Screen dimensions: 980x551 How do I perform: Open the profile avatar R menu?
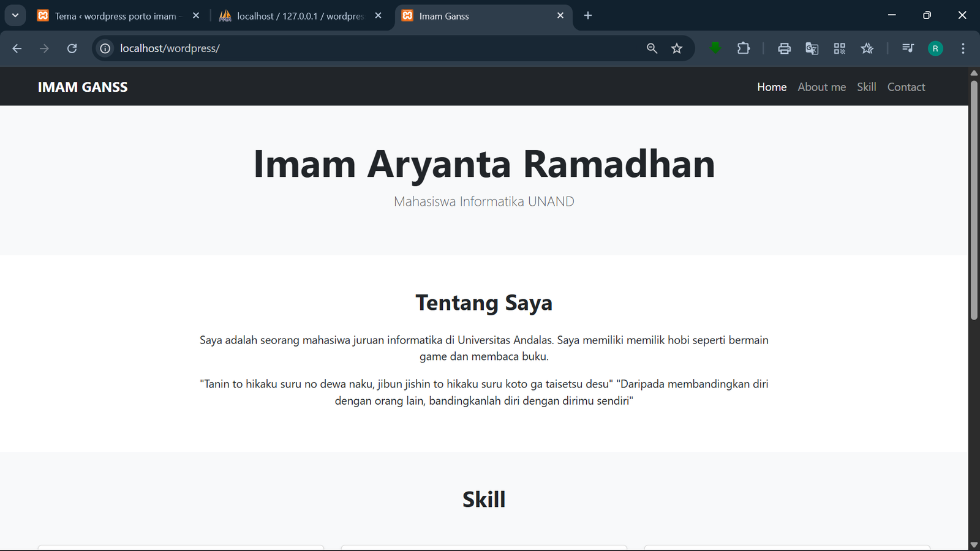click(935, 48)
